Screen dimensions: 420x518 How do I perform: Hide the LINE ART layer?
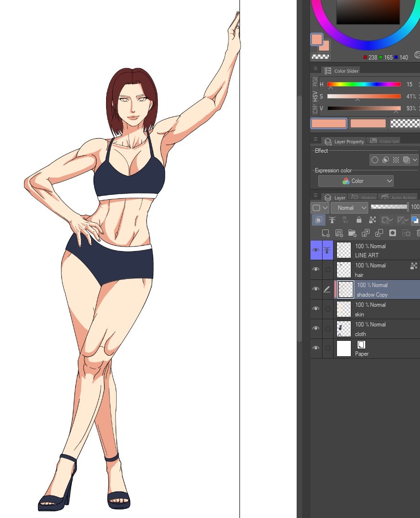click(316, 250)
